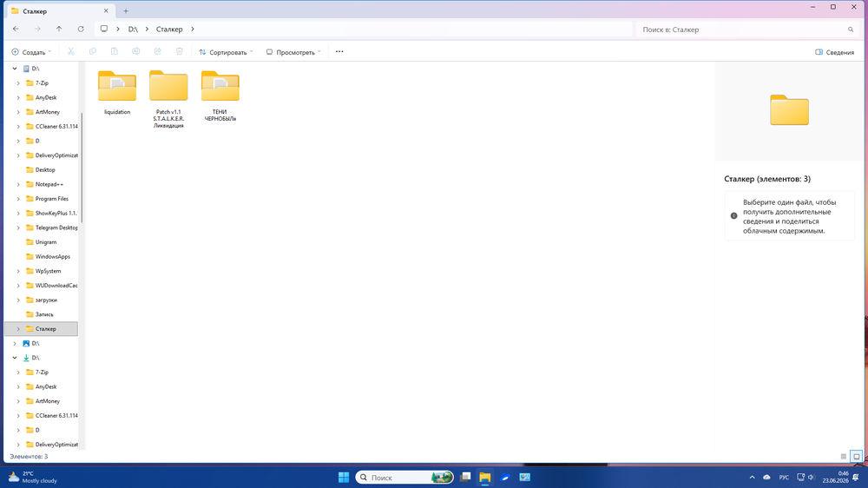The width and height of the screenshot is (868, 488).
Task: Select D:\ entry with picture icon
Action: tap(36, 344)
